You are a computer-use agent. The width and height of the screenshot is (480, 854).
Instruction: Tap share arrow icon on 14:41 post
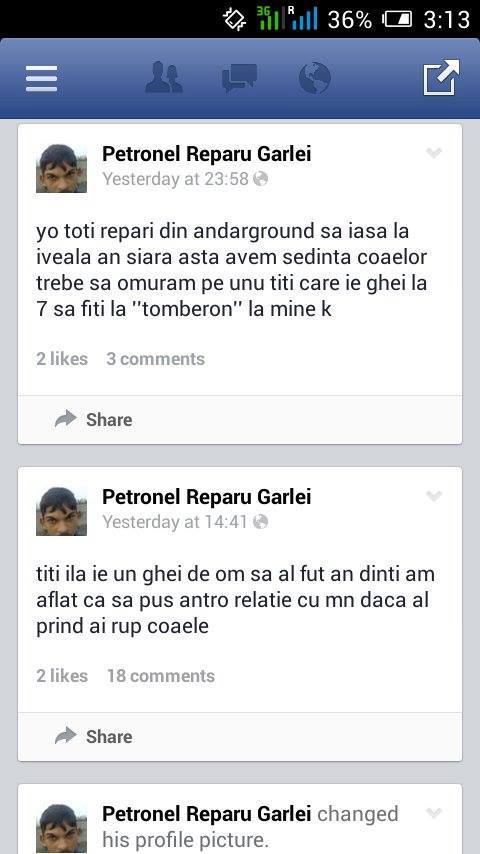click(x=66, y=736)
